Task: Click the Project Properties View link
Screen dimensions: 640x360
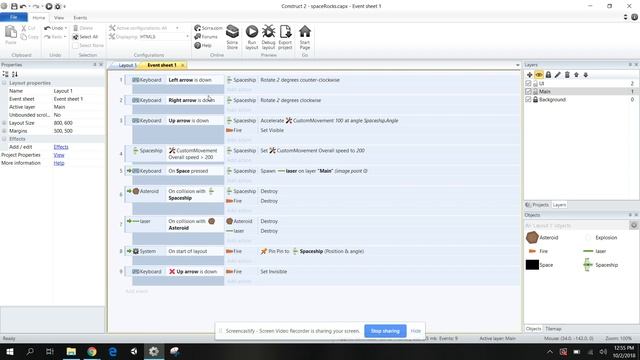Action: [x=59, y=155]
